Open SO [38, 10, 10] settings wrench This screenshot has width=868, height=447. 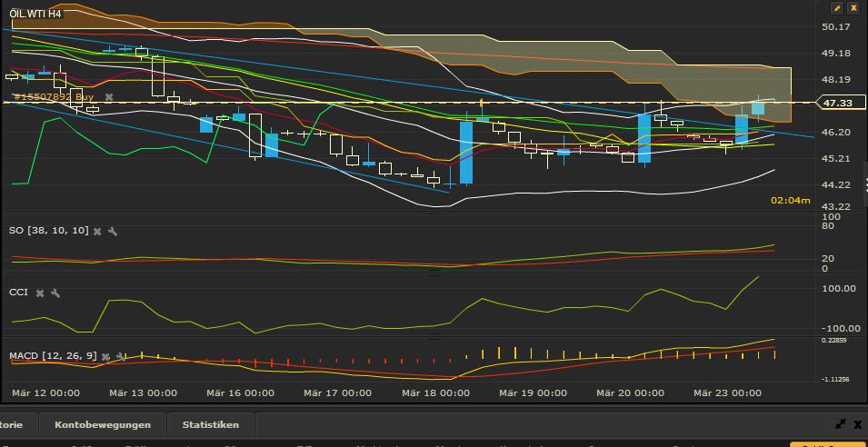(x=113, y=232)
